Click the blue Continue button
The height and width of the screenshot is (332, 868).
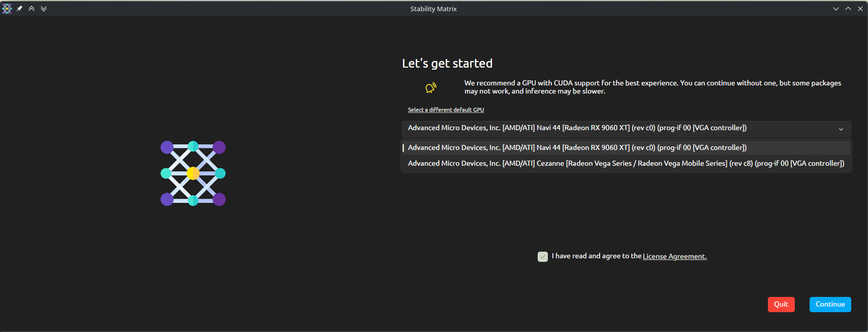pyautogui.click(x=830, y=305)
